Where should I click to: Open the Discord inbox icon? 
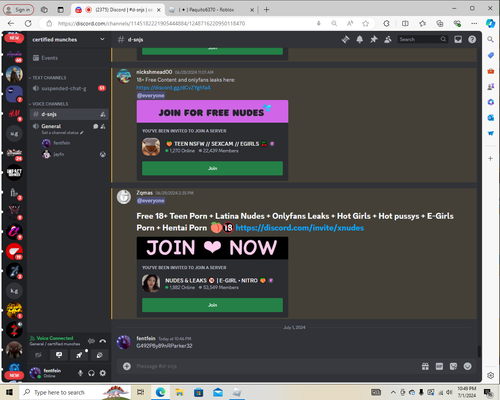458,39
